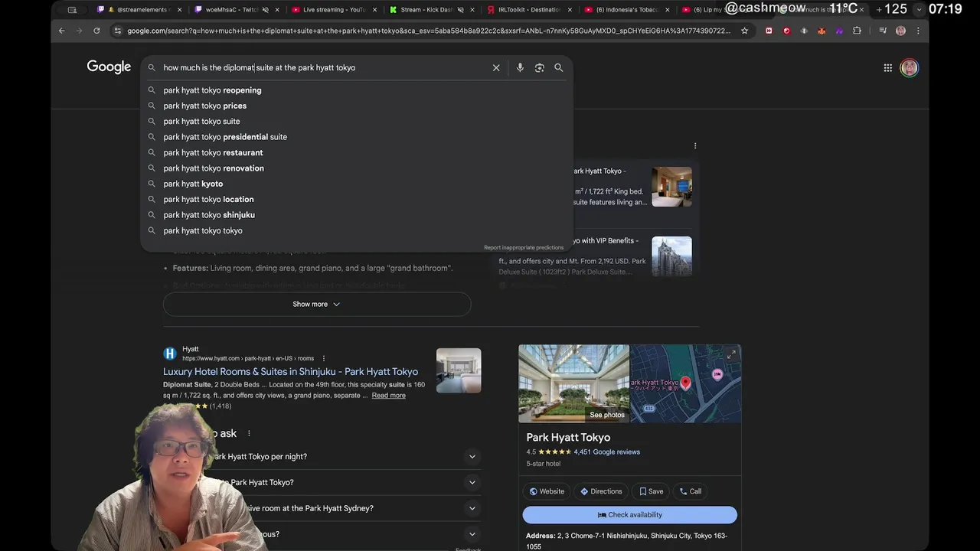
Task: Expand the AI overview with Show more
Action: point(316,304)
